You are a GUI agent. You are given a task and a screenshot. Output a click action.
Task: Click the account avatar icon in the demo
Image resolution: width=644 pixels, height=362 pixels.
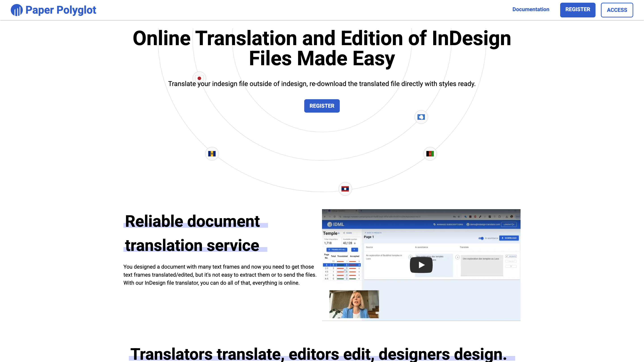click(x=468, y=224)
